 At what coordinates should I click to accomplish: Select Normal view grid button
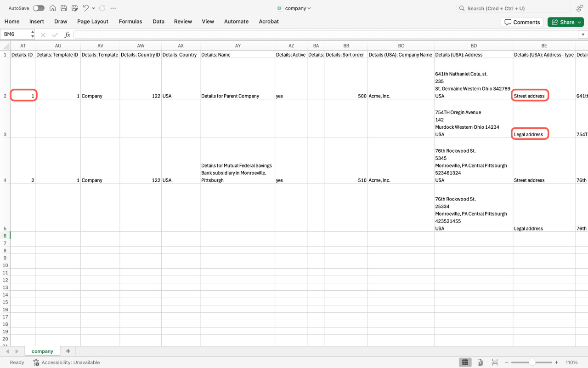click(x=465, y=362)
